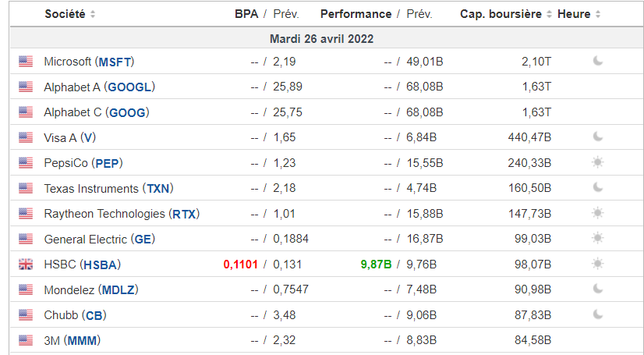This screenshot has height=355, width=644.
Task: Click the sun icon in PepsiCo row
Action: tap(598, 162)
